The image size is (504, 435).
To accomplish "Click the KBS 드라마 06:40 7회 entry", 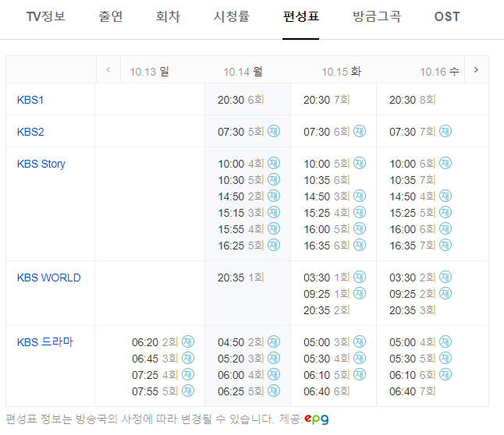I will (413, 391).
